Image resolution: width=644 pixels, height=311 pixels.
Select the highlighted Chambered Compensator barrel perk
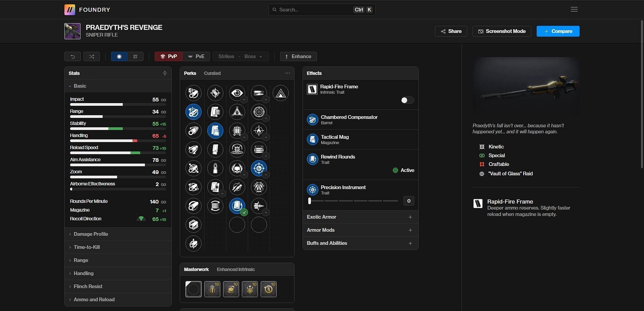(194, 112)
